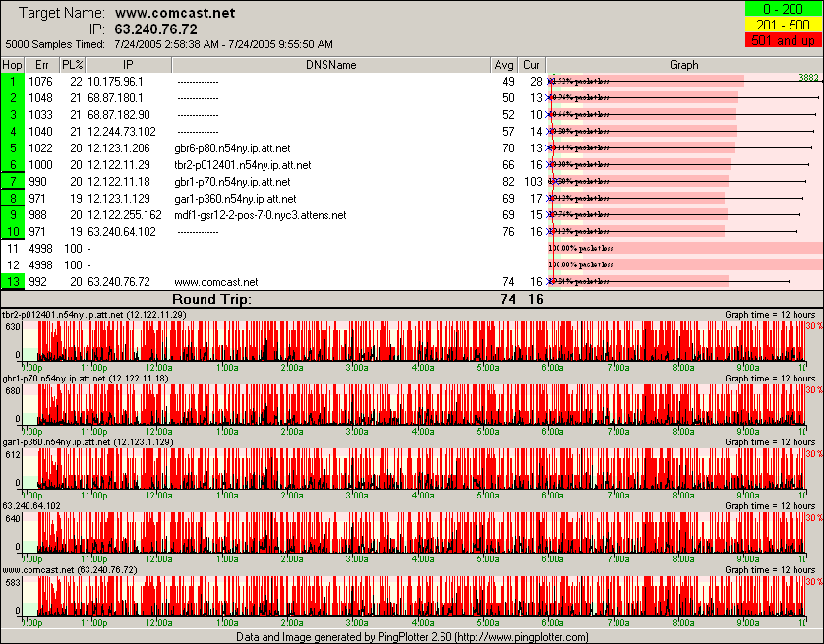The image size is (824, 644).
Task: Click Err value 992
Action: [x=37, y=282]
